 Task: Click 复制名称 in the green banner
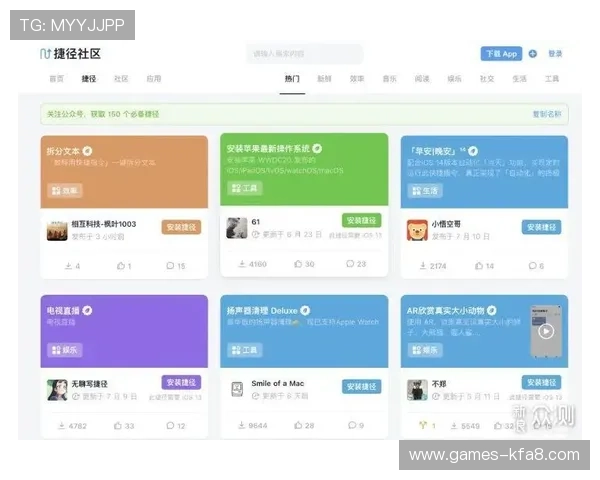(x=547, y=114)
